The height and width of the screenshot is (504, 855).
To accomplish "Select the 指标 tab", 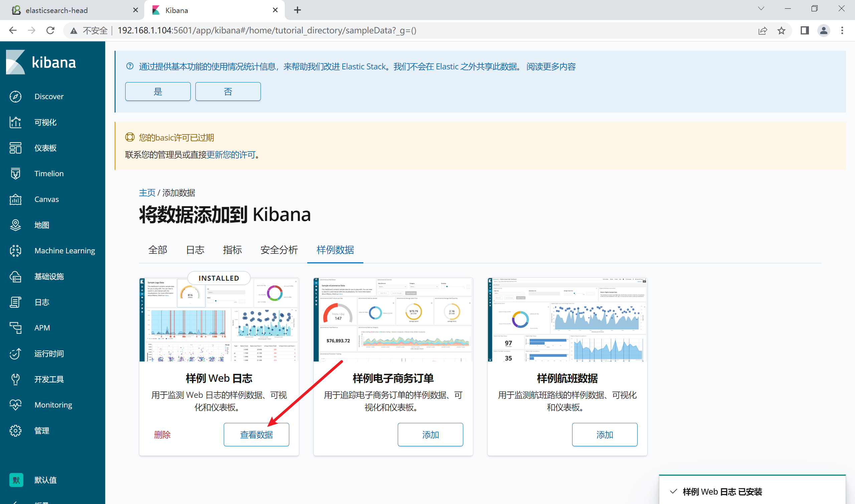I will pos(232,250).
